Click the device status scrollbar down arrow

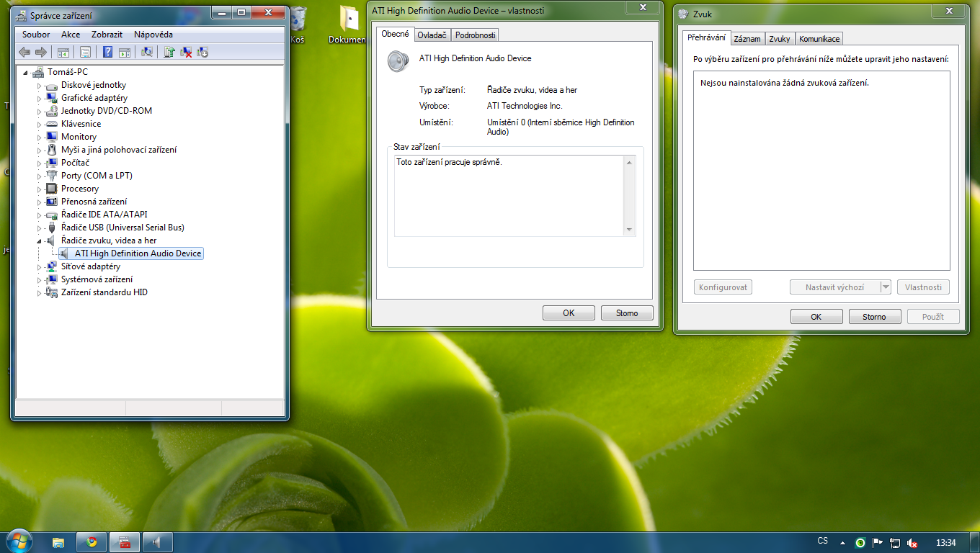click(x=630, y=230)
